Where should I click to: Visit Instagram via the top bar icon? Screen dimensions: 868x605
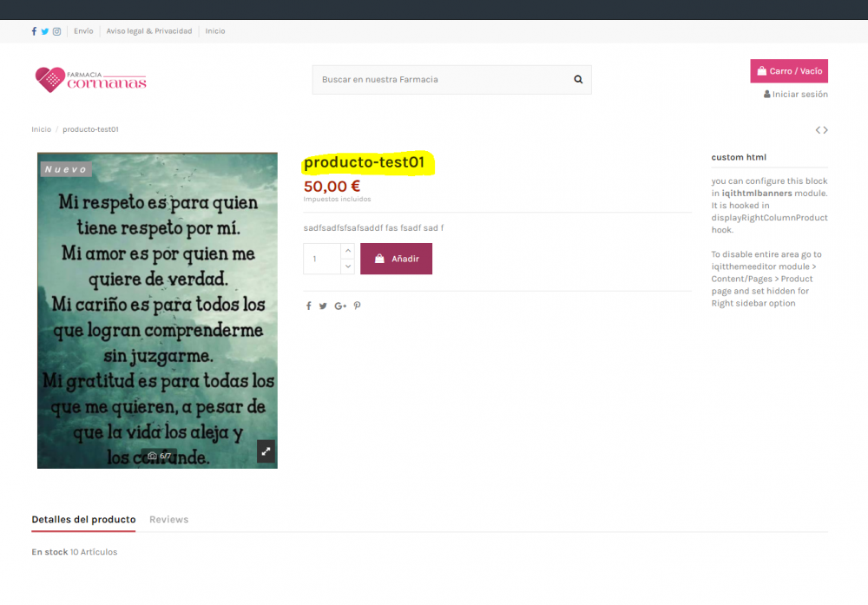tap(56, 30)
